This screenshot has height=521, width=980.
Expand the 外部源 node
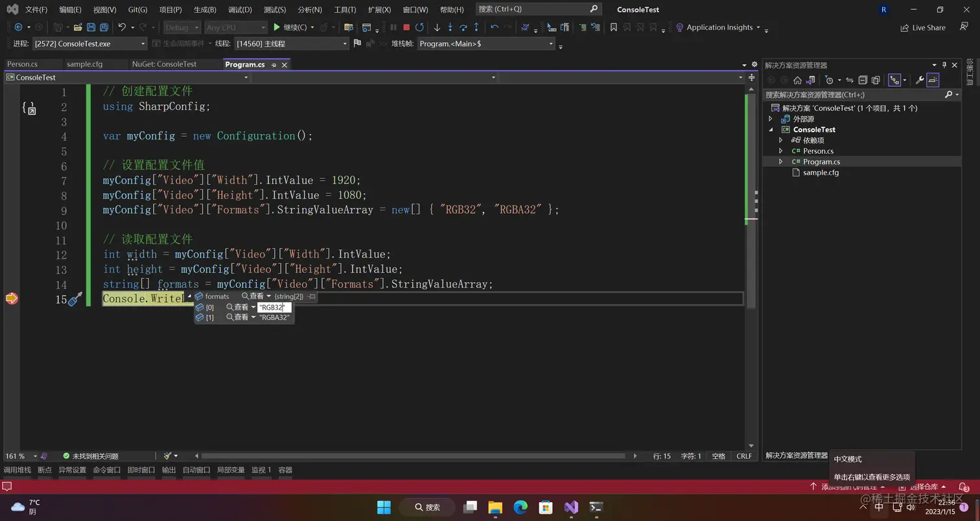click(x=771, y=119)
